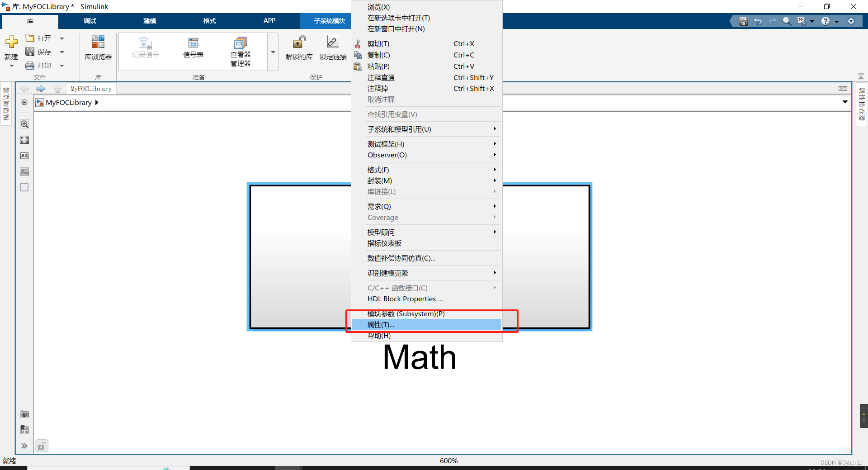The width and height of the screenshot is (868, 470).
Task: Open 子系统和模型引用(U) submenu
Action: (426, 129)
